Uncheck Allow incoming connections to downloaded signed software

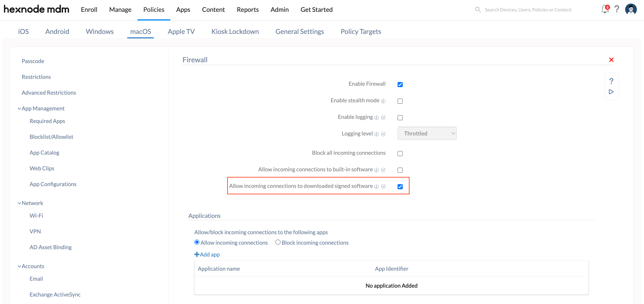pos(400,186)
